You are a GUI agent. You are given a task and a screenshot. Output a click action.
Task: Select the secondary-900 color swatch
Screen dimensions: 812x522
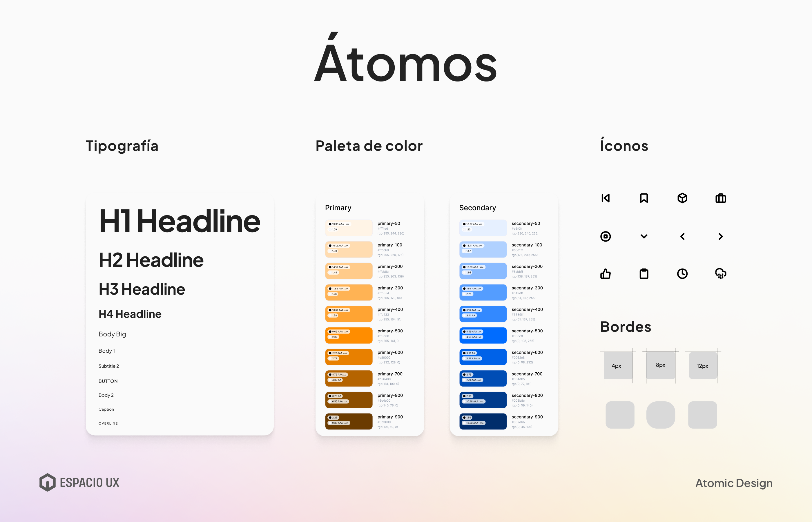coord(483,421)
